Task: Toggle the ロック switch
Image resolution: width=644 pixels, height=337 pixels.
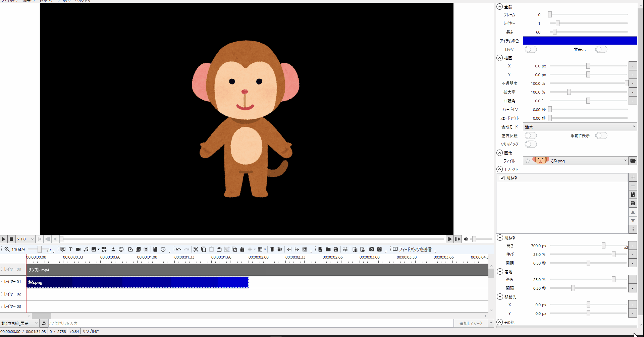Action: point(531,49)
